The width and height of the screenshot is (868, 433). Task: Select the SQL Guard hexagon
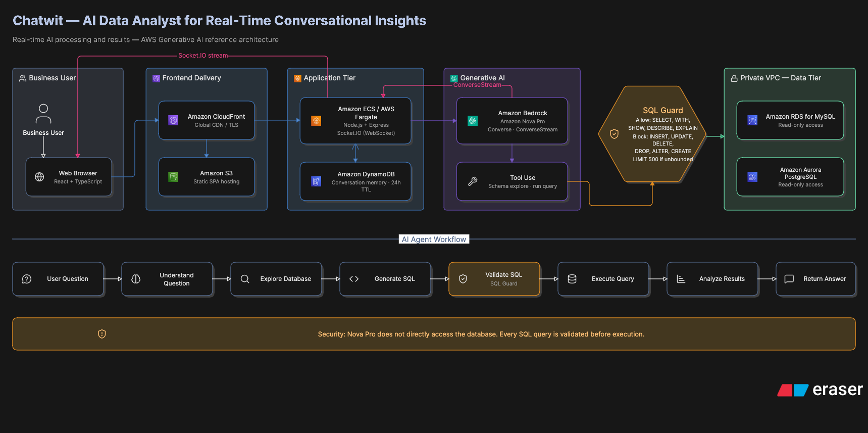pos(652,134)
